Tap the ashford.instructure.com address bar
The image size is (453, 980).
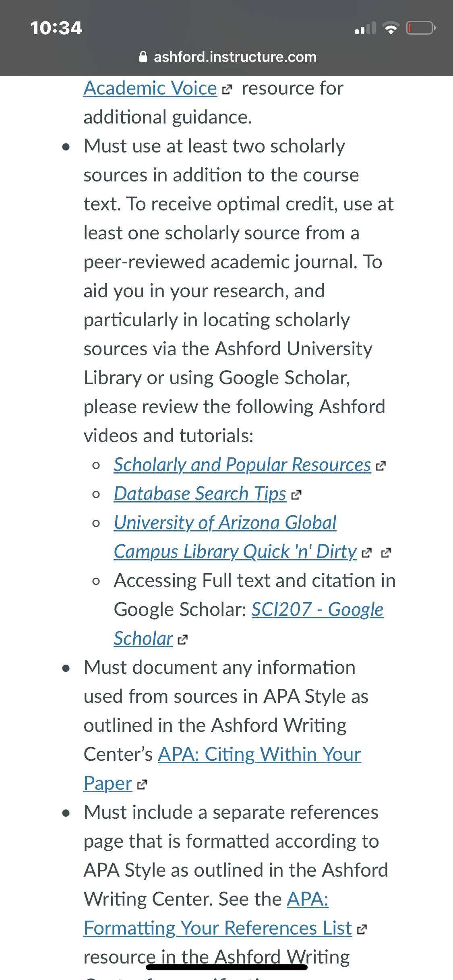pos(227,57)
